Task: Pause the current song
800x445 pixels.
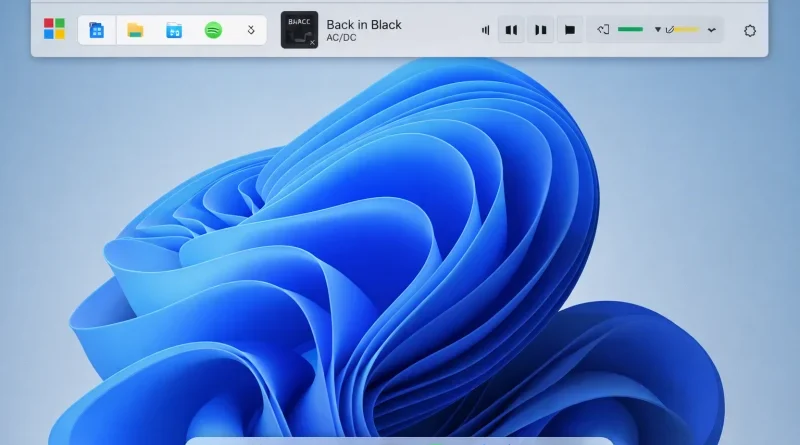Action: tap(541, 30)
